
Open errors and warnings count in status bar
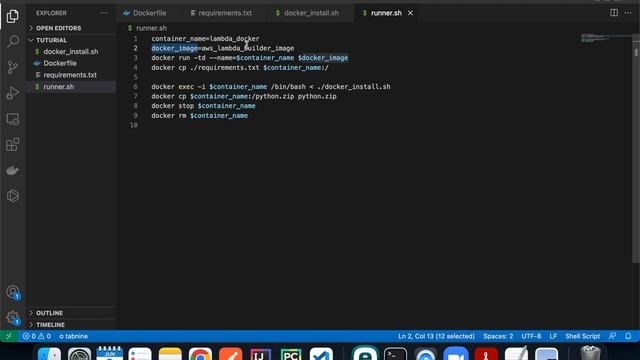tap(37, 336)
